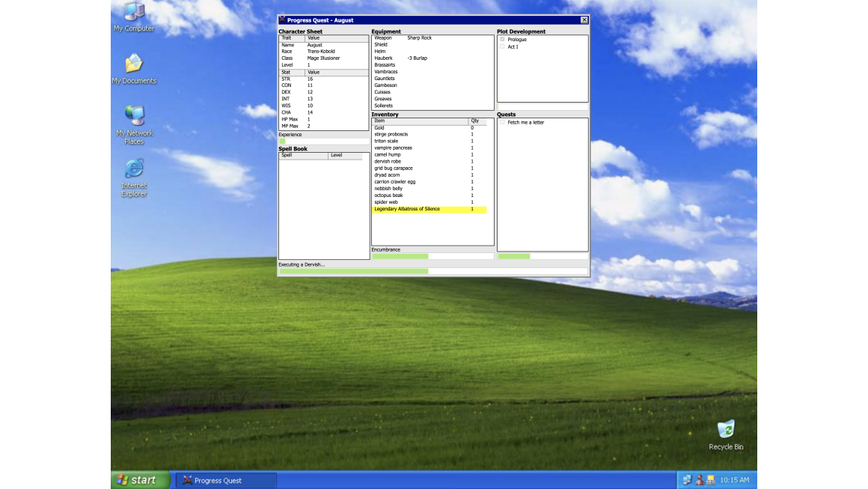Select the spider web inventory row
This screenshot has width=868, height=489.
point(429,202)
